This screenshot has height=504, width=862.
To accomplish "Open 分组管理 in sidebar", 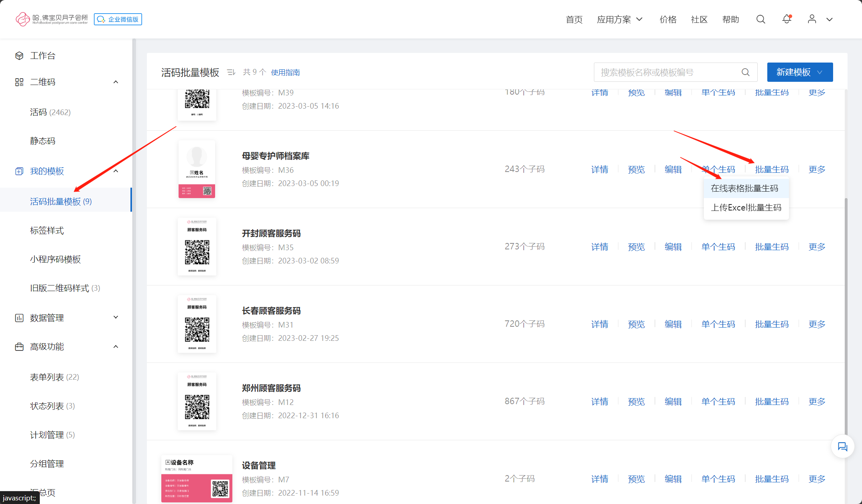I will pos(47,464).
